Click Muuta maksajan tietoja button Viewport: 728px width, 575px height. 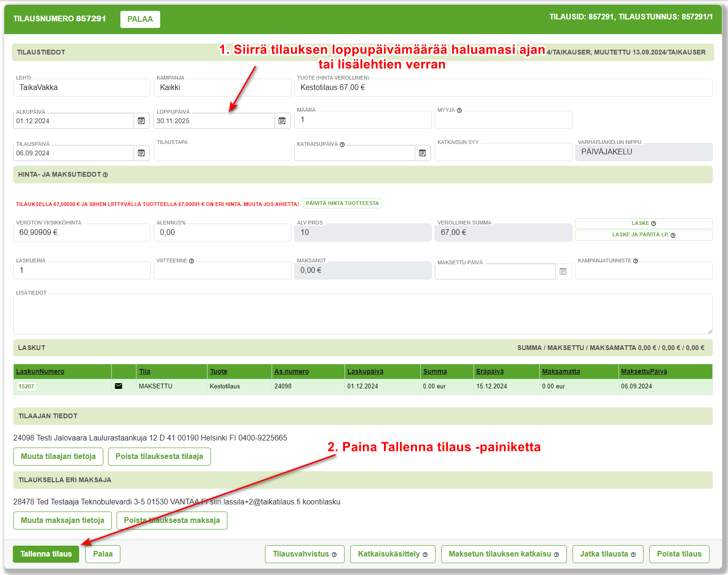click(x=63, y=521)
